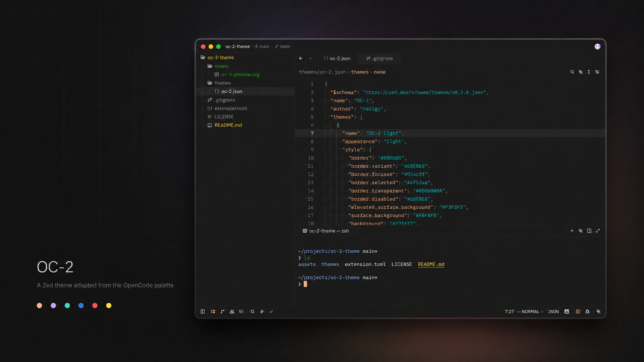Open buffer search in editor toolbar
644x362 pixels.
tap(572, 72)
